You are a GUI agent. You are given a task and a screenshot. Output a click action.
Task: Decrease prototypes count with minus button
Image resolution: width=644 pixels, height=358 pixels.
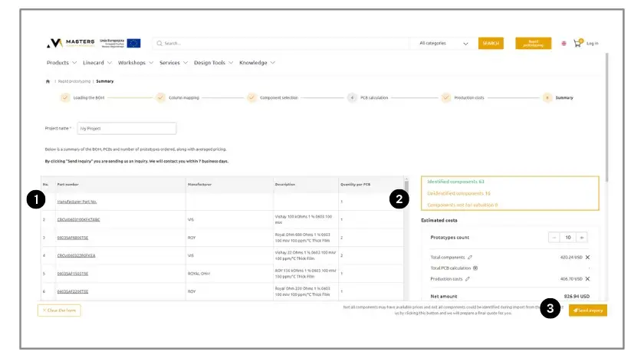[554, 238]
